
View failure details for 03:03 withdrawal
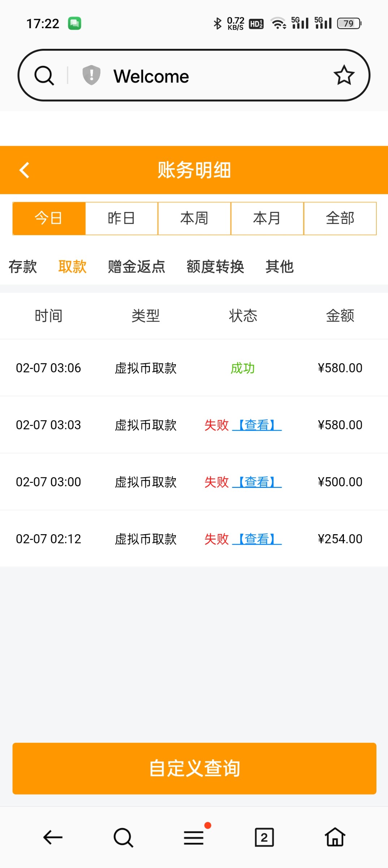[x=257, y=425]
